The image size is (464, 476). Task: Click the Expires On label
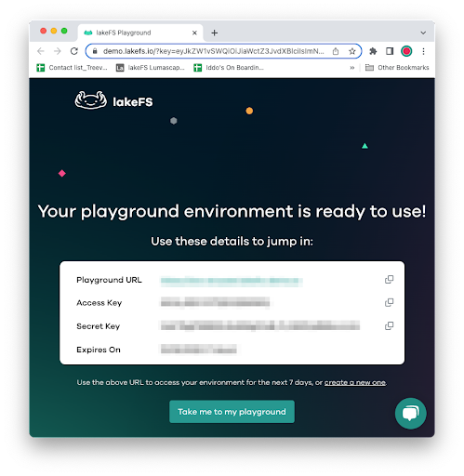tap(99, 350)
